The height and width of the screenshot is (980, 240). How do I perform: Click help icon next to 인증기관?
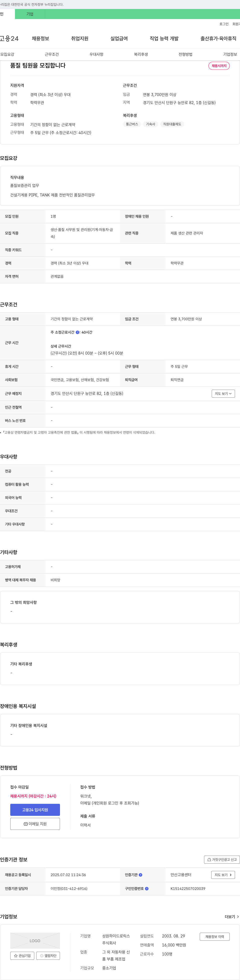[x=140, y=875]
